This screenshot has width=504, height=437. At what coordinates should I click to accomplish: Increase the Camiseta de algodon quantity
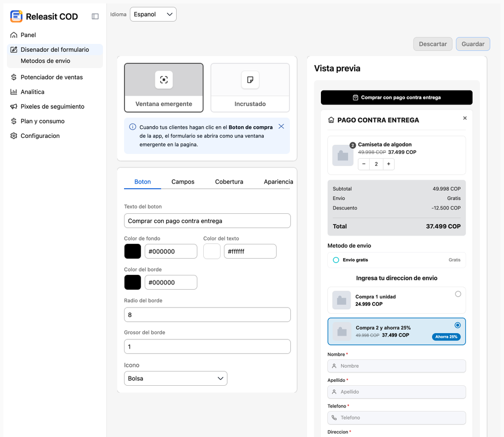[x=389, y=164]
